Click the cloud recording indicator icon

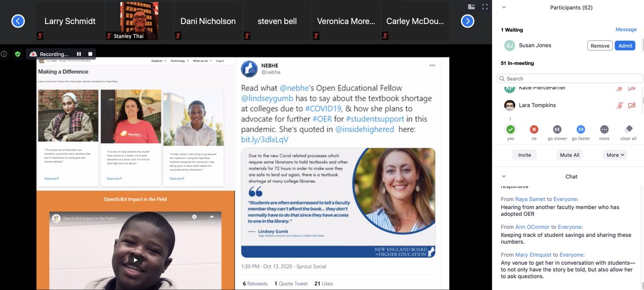pos(33,54)
